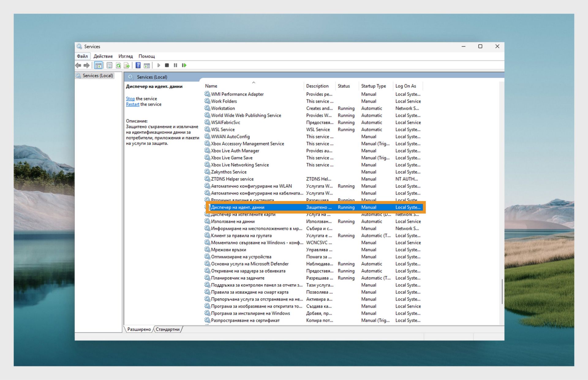Switch to the Стандартни tab
This screenshot has width=588, height=380.
(168, 329)
